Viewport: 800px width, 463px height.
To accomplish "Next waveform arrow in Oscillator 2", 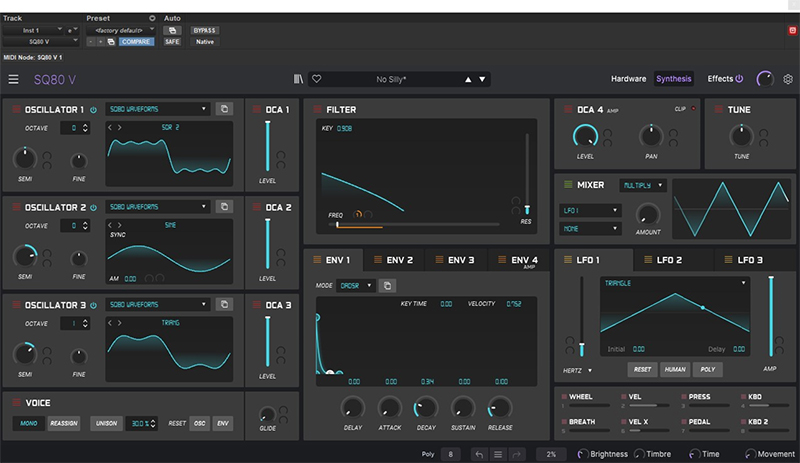I will (x=119, y=225).
